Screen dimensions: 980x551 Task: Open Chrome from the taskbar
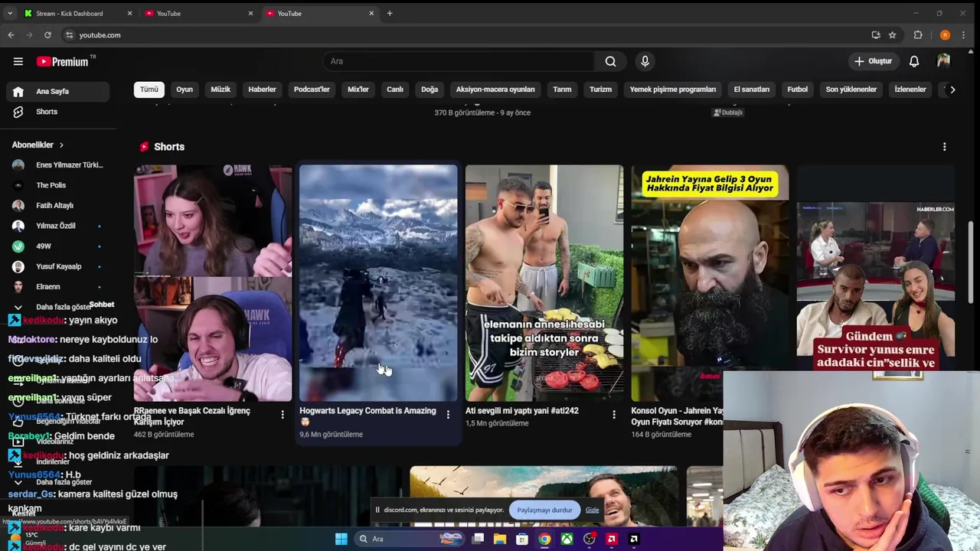pyautogui.click(x=544, y=539)
